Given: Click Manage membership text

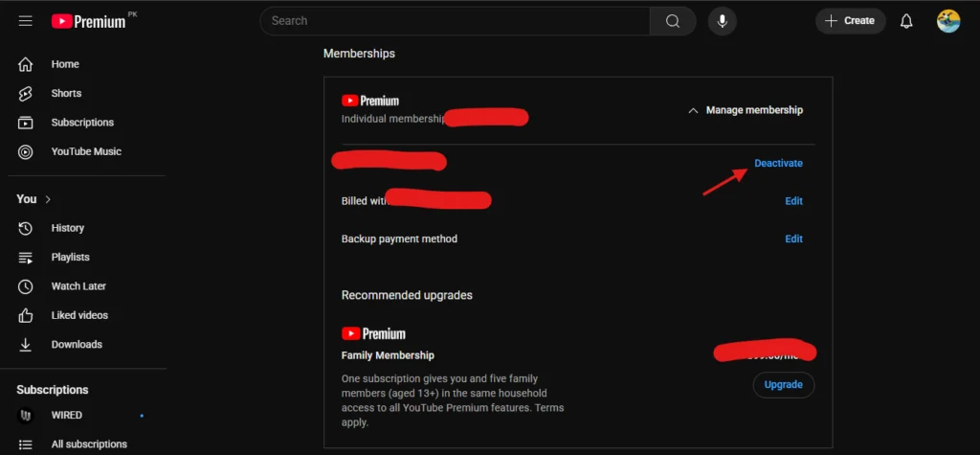Looking at the screenshot, I should click(754, 110).
